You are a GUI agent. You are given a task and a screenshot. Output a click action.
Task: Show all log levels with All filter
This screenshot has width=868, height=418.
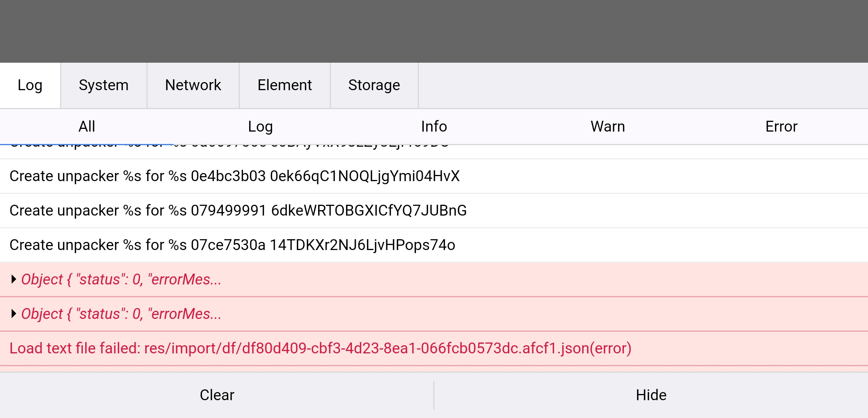pos(86,127)
